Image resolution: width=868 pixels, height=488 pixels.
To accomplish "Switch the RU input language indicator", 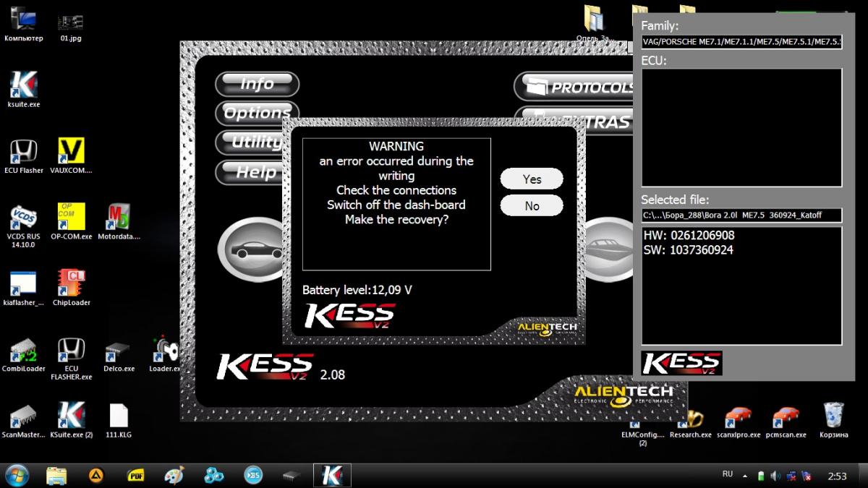I will [x=728, y=474].
